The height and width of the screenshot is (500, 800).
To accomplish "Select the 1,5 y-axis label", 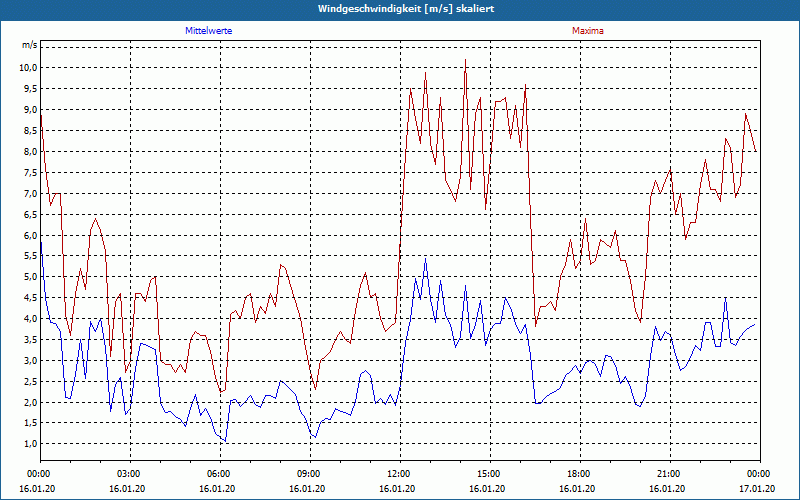I will pos(31,422).
